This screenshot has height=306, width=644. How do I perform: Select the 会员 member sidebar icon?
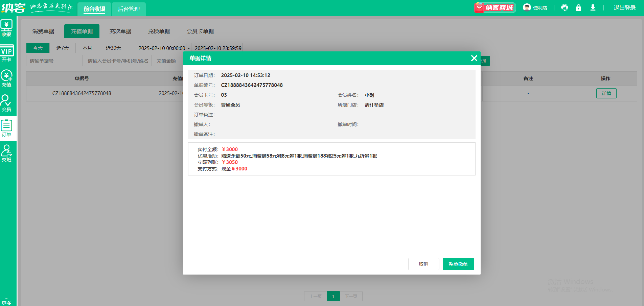click(6, 103)
